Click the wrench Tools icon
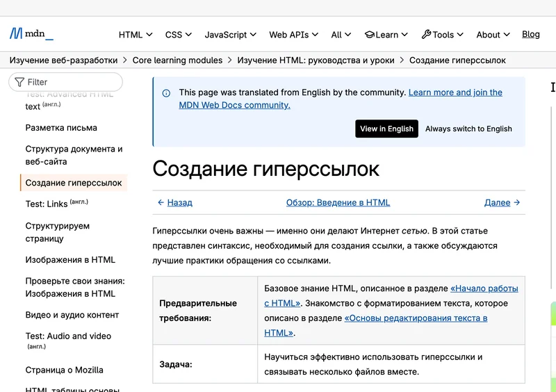 426,35
